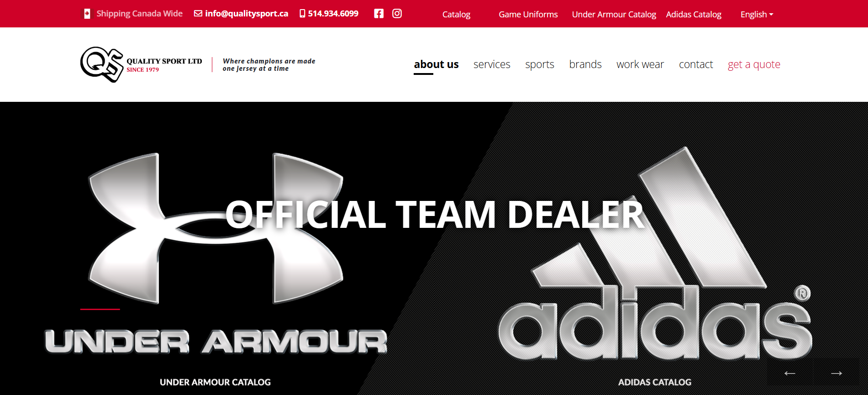Click the get a quote link

point(754,64)
